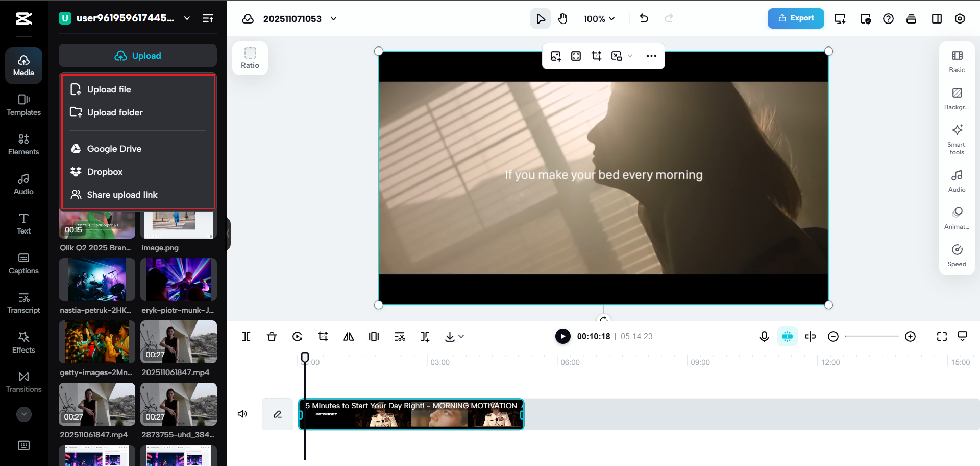Viewport: 980px width, 466px height.
Task: Expand the chevron next to the Export download icon
Action: [x=462, y=336]
